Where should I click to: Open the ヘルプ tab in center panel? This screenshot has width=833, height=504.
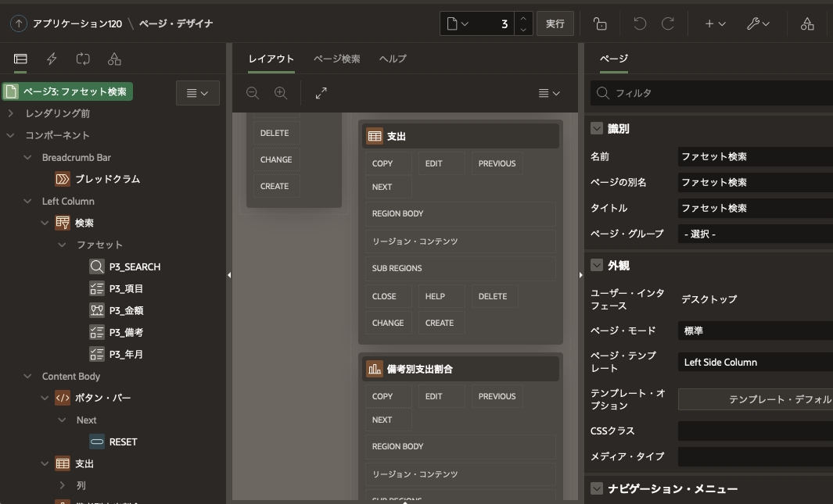click(392, 58)
